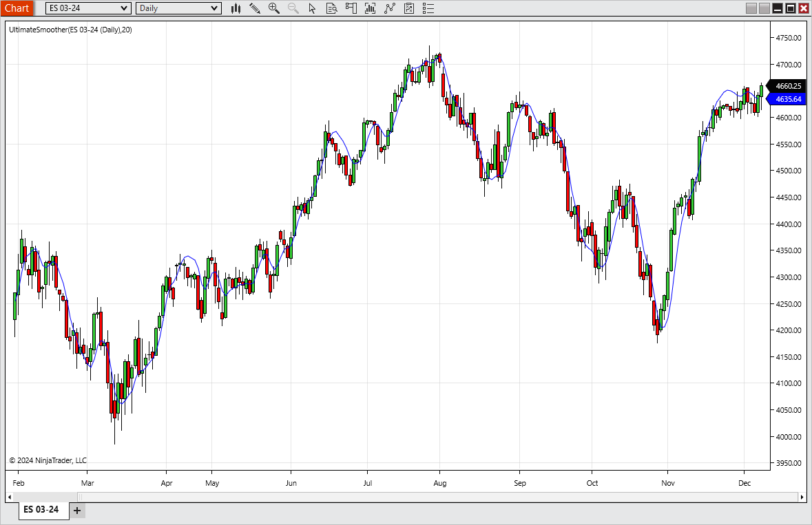Select the drawing tools pencil icon
Image resolution: width=812 pixels, height=525 pixels.
pos(255,8)
